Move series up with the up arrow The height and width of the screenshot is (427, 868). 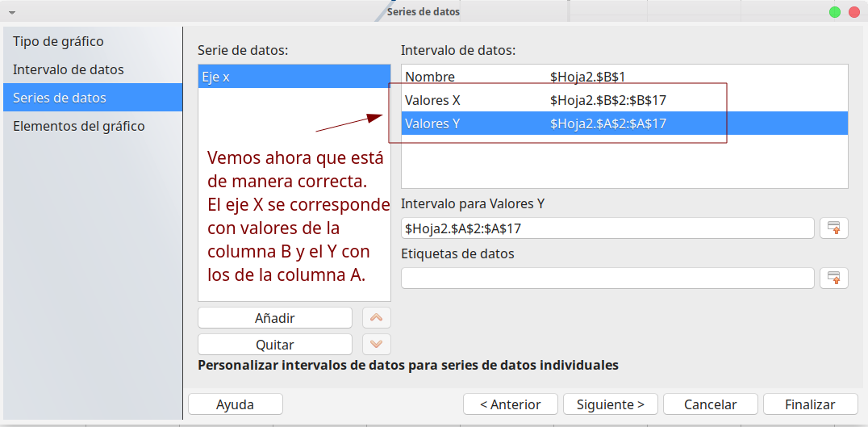(377, 318)
